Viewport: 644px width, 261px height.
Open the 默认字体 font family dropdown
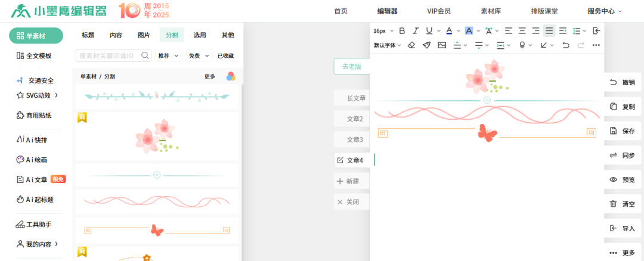tap(388, 45)
